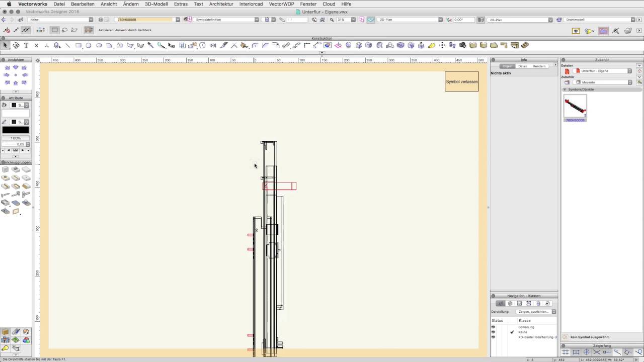Collapse the Symbole/Objekte section
The height and width of the screenshot is (362, 644).
[x=565, y=89]
